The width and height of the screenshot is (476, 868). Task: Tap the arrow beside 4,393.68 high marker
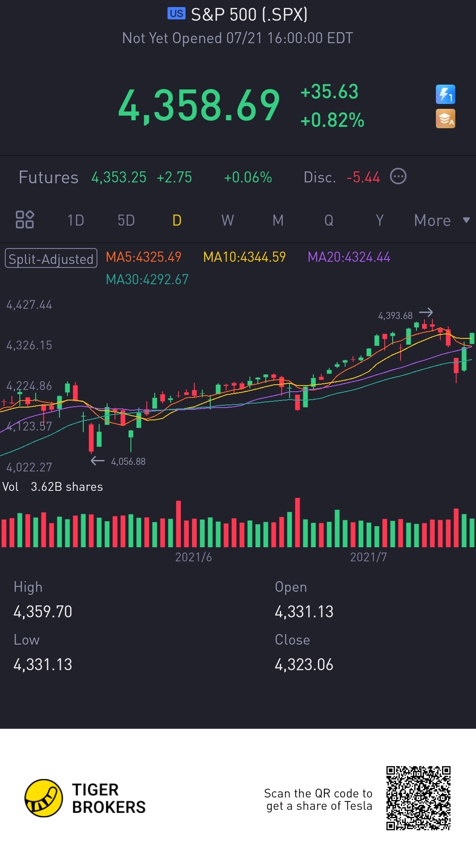tap(426, 312)
